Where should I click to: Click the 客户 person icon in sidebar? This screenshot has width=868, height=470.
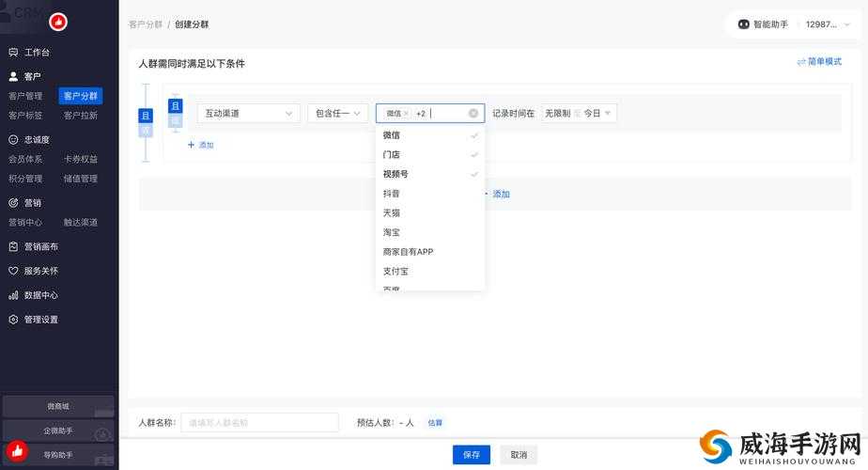(13, 76)
